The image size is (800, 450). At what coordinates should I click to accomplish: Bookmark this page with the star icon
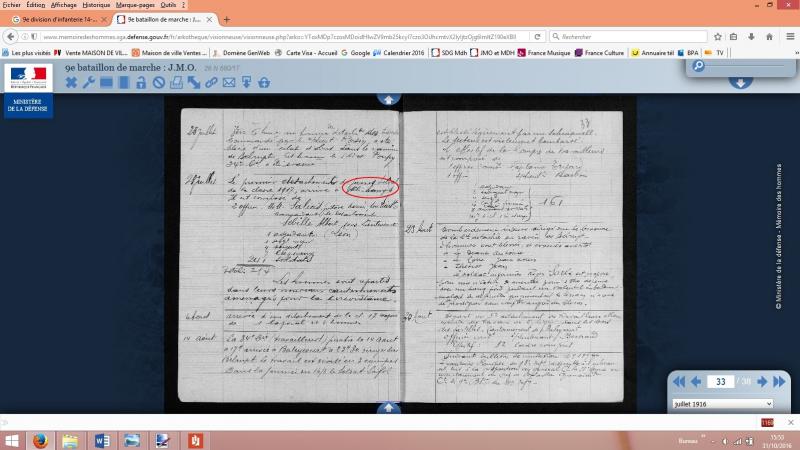[718, 37]
